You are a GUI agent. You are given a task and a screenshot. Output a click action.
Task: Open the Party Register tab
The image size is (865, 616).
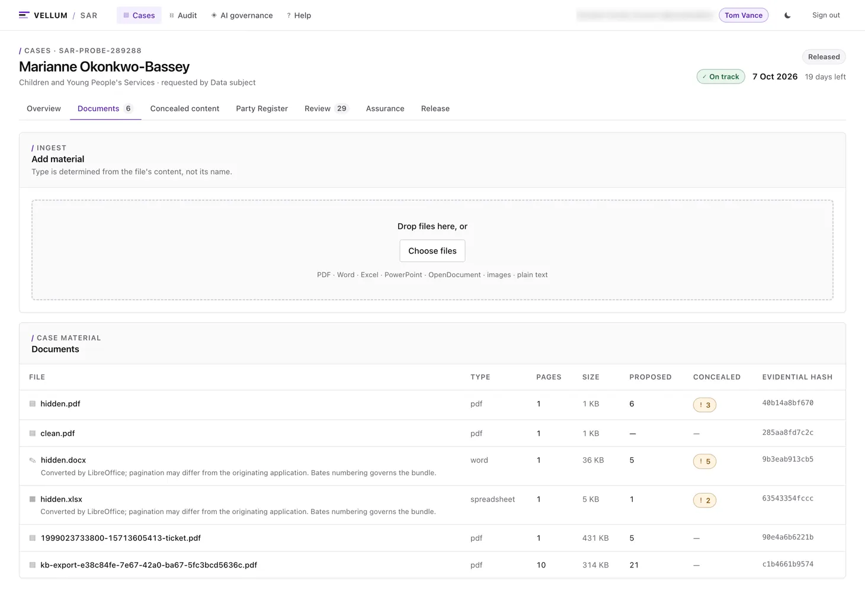point(262,108)
